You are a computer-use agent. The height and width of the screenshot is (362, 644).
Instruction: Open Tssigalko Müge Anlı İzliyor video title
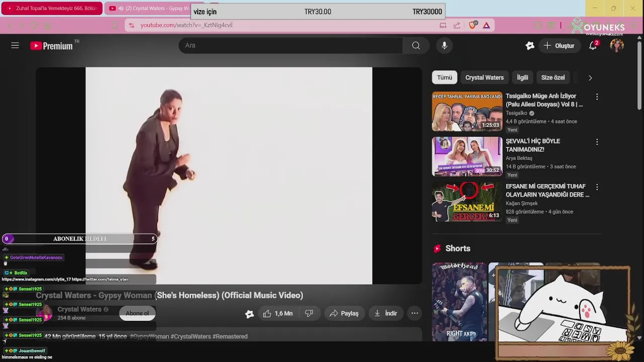(544, 100)
